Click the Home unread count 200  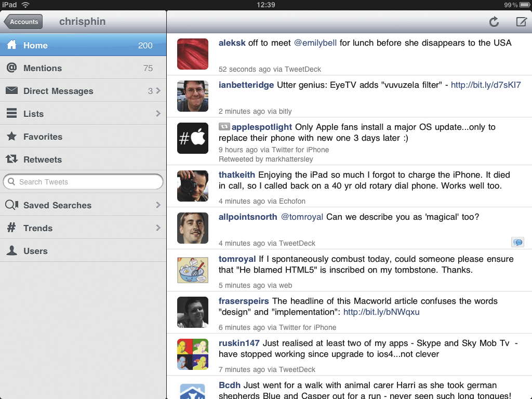tap(145, 45)
